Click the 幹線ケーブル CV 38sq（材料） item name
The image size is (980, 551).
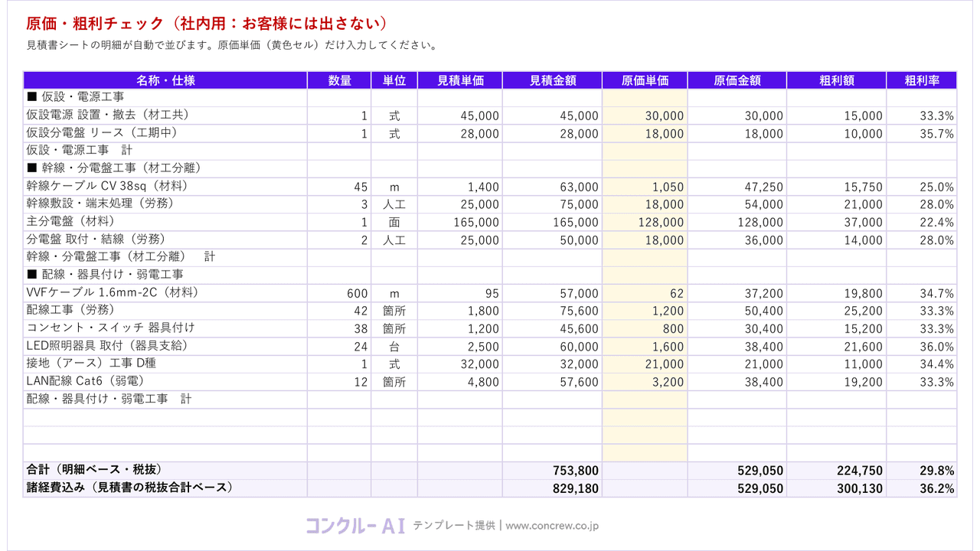pyautogui.click(x=106, y=187)
